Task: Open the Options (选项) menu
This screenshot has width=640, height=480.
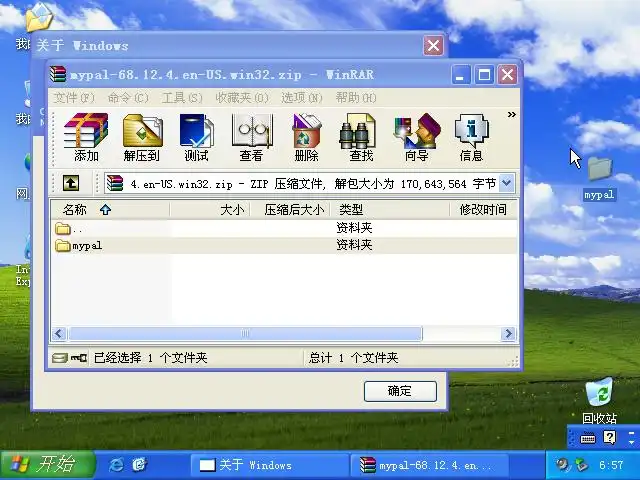Action: click(x=302, y=98)
